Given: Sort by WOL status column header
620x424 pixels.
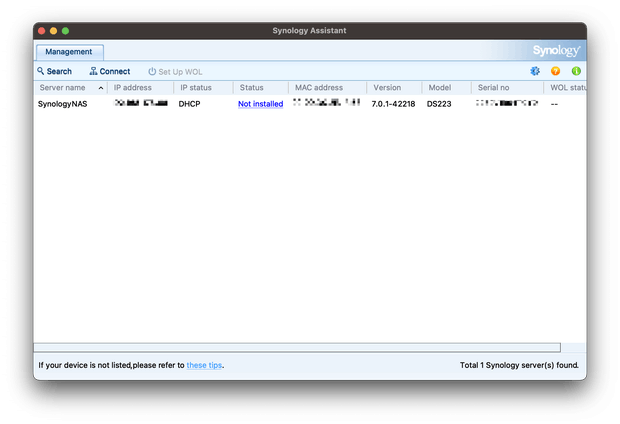Looking at the screenshot, I should [x=565, y=88].
